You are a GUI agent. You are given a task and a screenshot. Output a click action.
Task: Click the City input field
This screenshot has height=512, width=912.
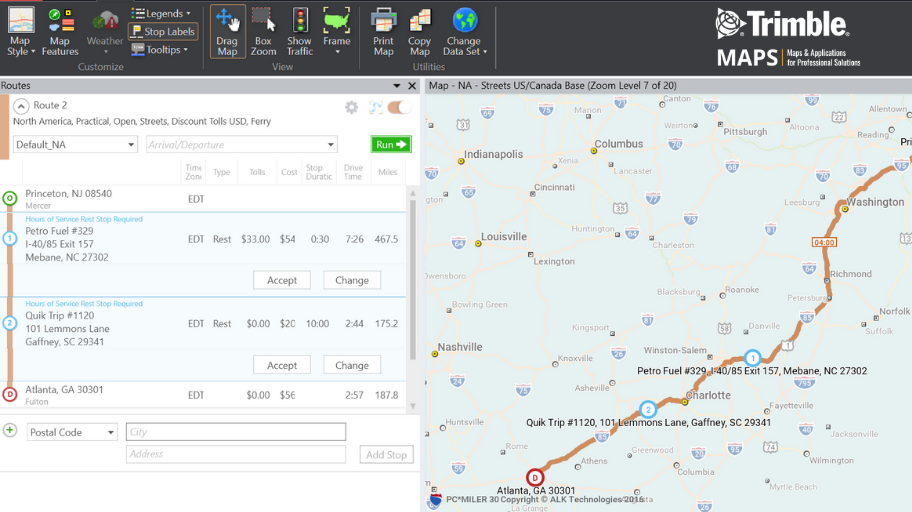pos(236,432)
